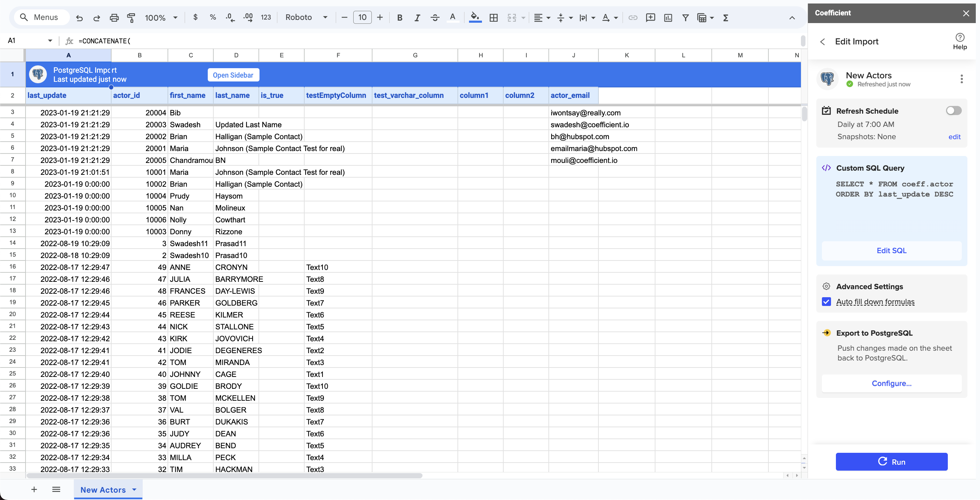Viewport: 980px width, 500px height.
Task: Select the Paint format tool
Action: [x=131, y=17]
